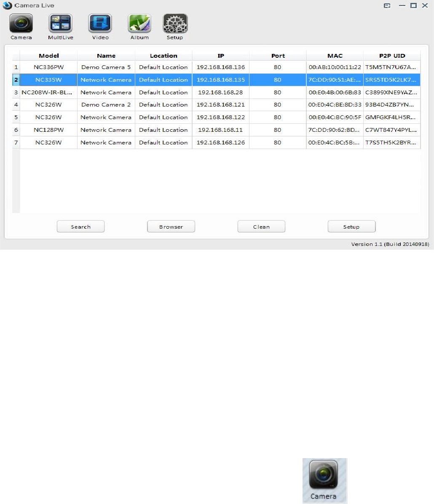Click the standalone Camera icon below the window
The height and width of the screenshot is (504, 434).
[x=324, y=480]
